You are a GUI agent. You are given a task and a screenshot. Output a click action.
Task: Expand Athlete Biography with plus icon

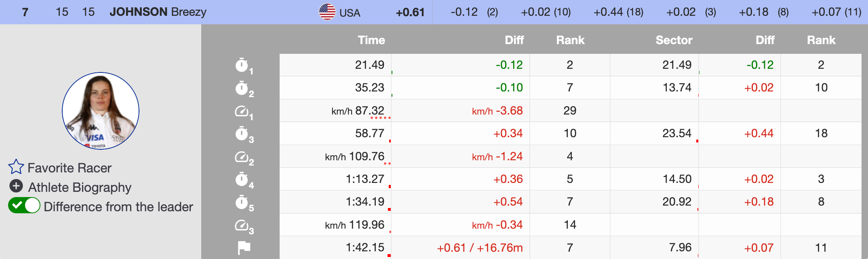point(16,186)
